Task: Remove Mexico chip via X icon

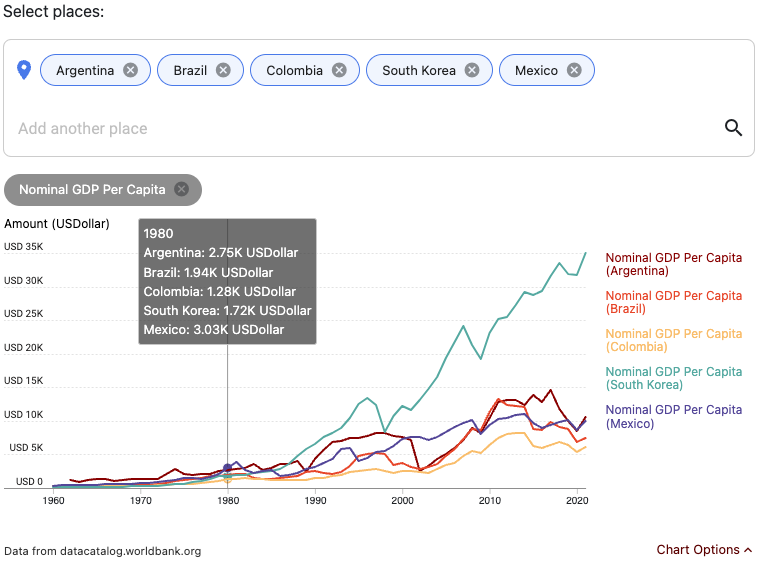Action: click(x=574, y=70)
